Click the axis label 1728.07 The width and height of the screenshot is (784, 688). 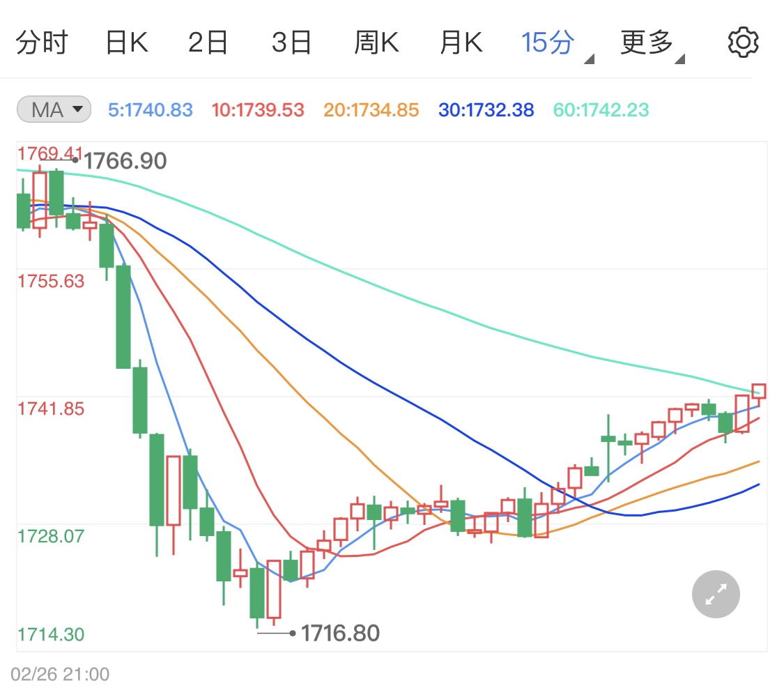coord(51,536)
